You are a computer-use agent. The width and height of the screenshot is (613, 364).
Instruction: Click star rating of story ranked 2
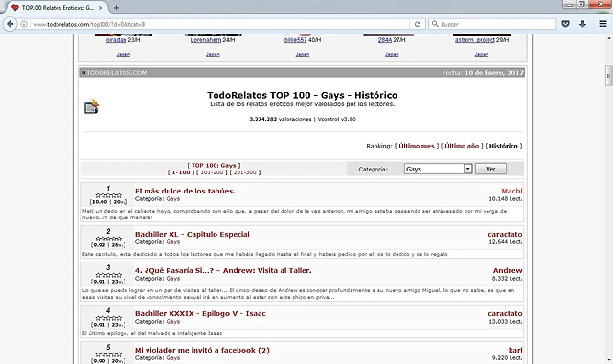pyautogui.click(x=108, y=239)
